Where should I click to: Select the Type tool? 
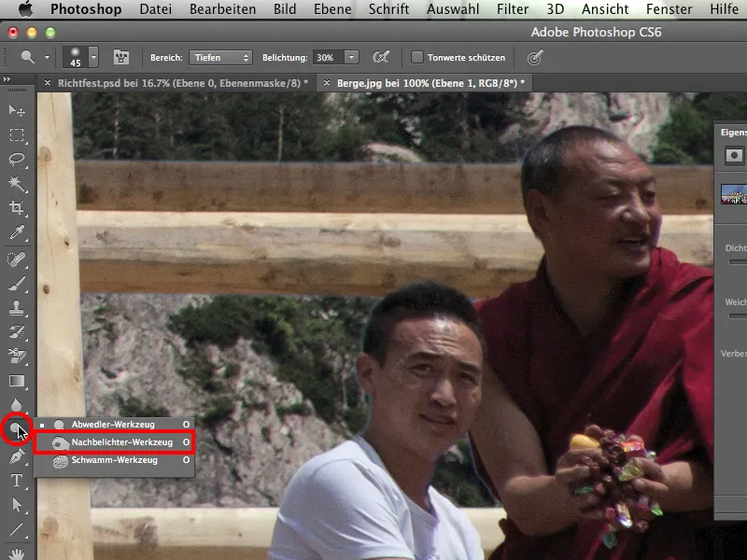(17, 480)
